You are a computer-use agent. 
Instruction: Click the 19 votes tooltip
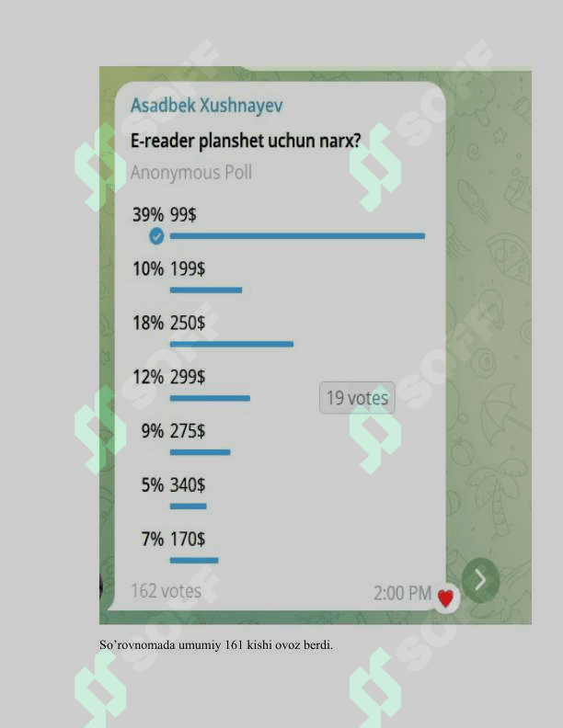[357, 398]
